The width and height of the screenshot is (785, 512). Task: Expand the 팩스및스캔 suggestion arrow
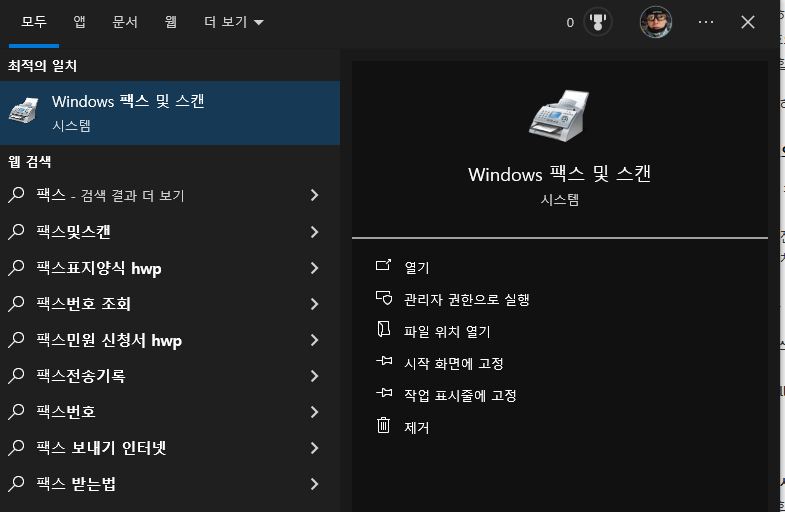(314, 232)
